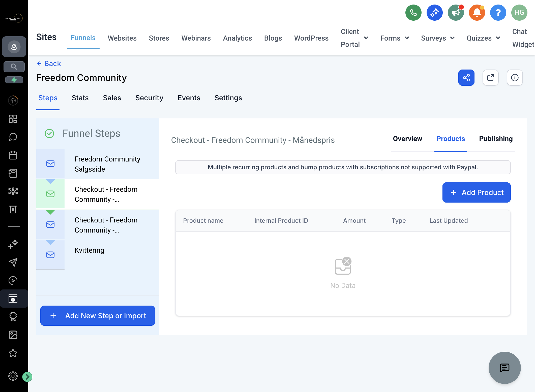The image size is (535, 392).
Task: Open the blue AI sparkle assistant icon
Action: pyautogui.click(x=434, y=13)
